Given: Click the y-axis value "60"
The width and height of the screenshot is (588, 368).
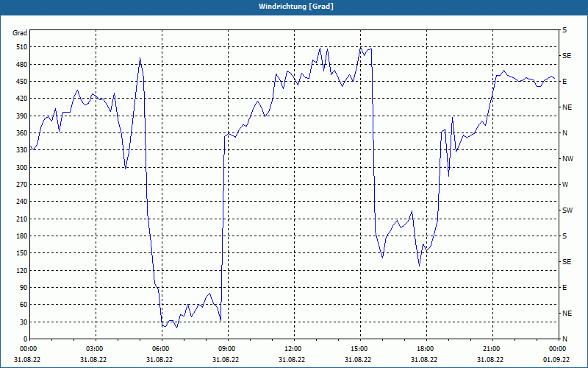Looking at the screenshot, I should [22, 305].
